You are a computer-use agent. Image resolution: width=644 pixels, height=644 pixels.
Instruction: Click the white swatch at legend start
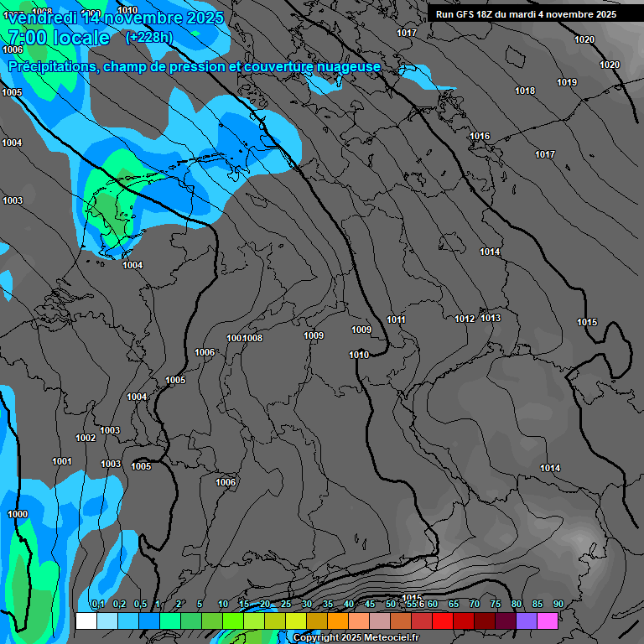[86, 621]
